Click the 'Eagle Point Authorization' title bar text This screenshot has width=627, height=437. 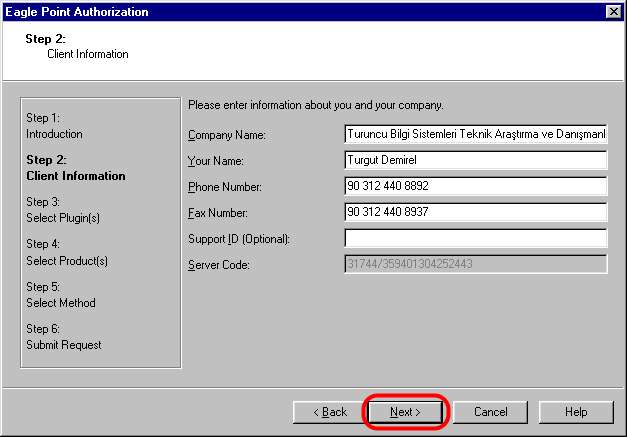[x=77, y=12]
